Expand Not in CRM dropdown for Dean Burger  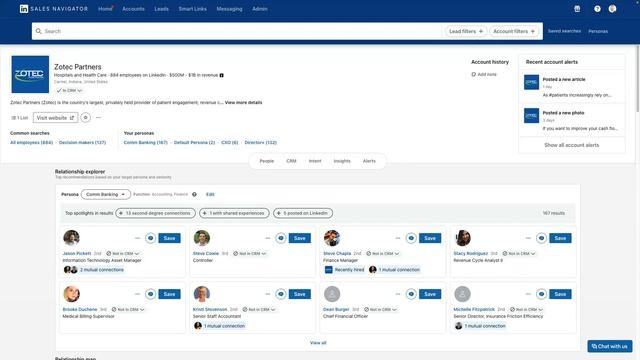[x=380, y=309]
